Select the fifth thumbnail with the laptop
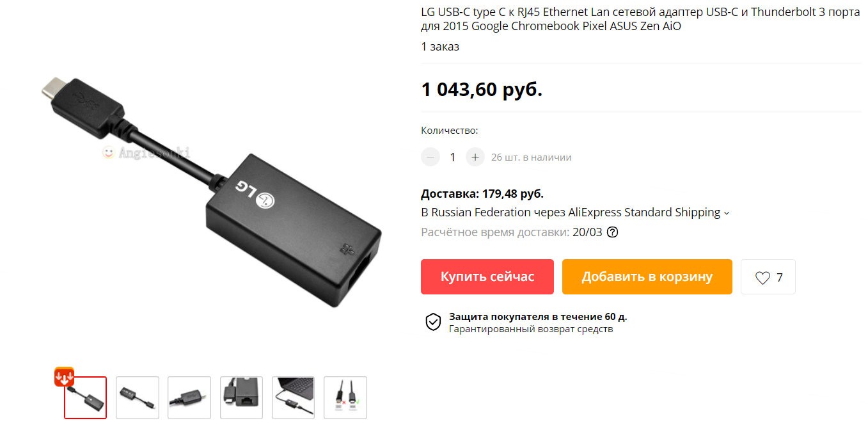The width and height of the screenshot is (868, 432). 293,397
